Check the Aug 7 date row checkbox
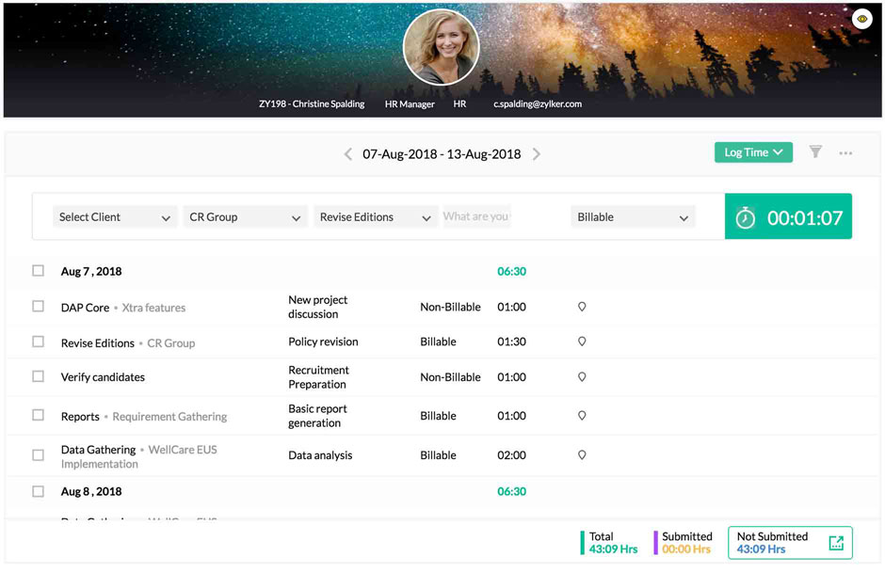The width and height of the screenshot is (885, 588). (38, 270)
